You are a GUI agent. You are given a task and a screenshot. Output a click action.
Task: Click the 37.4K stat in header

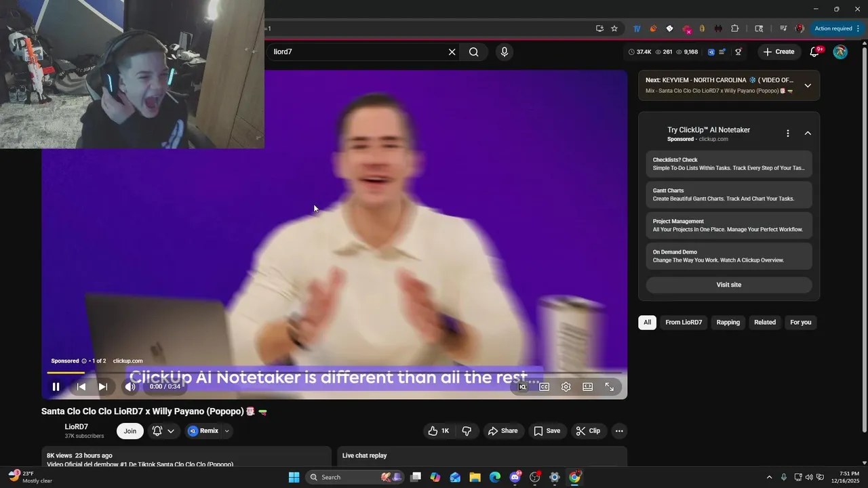[x=639, y=52]
